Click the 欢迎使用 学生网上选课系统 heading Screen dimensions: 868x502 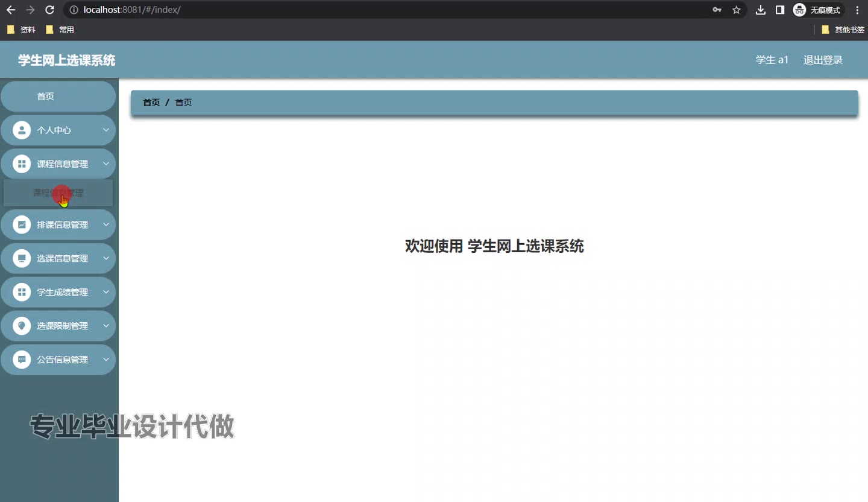(x=494, y=246)
